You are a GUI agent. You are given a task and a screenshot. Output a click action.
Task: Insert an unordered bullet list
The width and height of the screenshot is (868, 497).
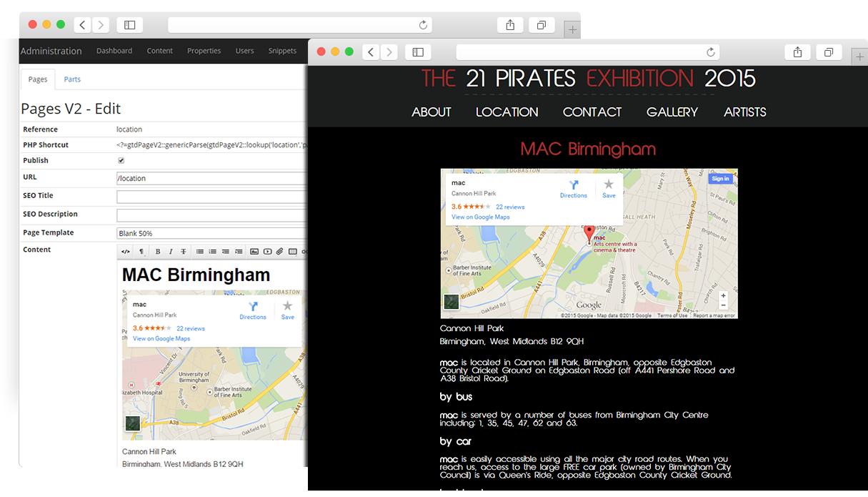pyautogui.click(x=200, y=251)
